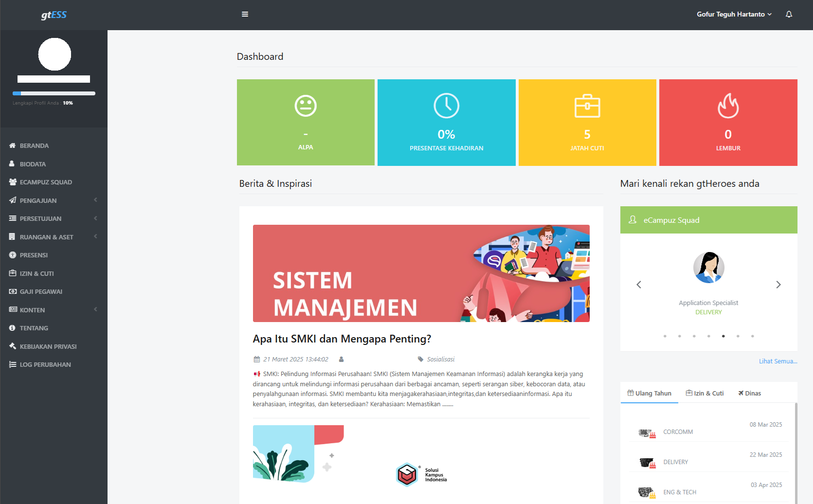Click the Lembur flame card
The width and height of the screenshot is (813, 504).
728,122
